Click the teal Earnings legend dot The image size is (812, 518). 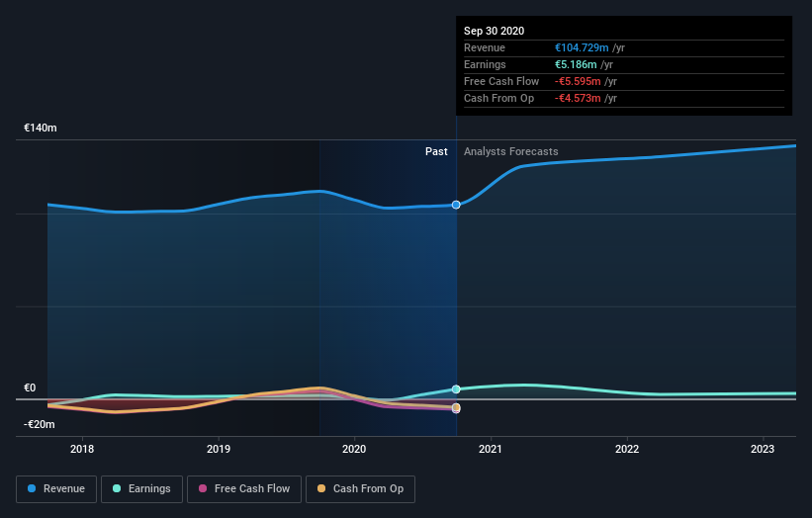point(117,488)
